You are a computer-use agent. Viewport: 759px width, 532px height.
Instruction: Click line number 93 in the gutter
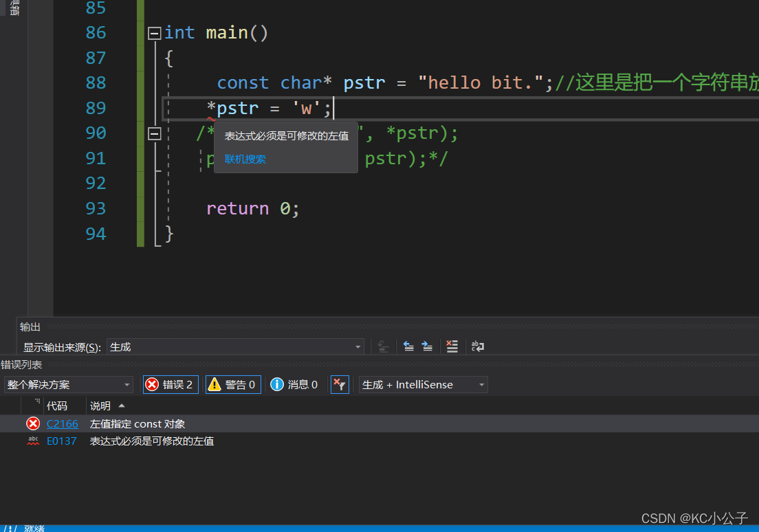click(x=96, y=209)
